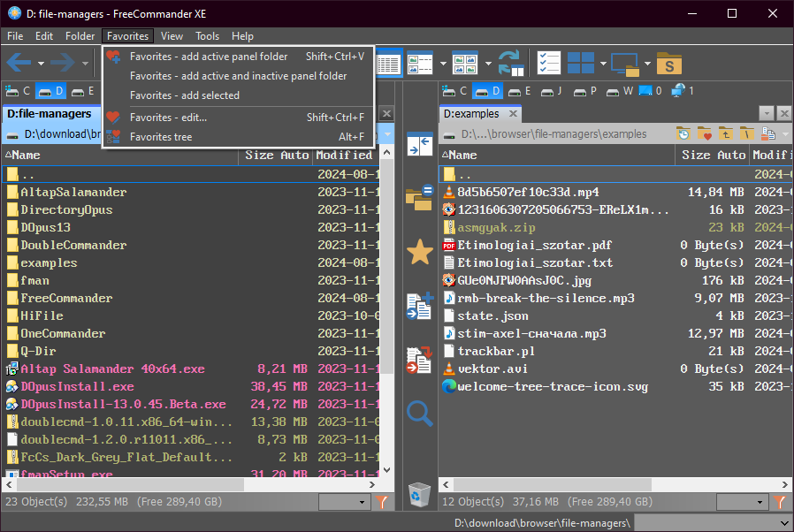Click the Back navigation arrow
Screen dimensions: 794x532
[19, 63]
